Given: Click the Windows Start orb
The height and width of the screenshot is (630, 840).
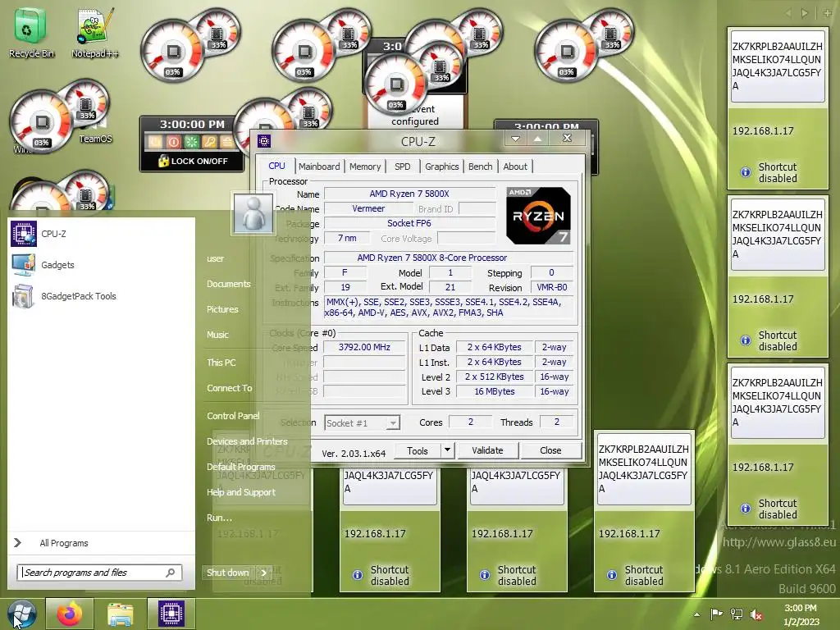Looking at the screenshot, I should click(x=21, y=614).
